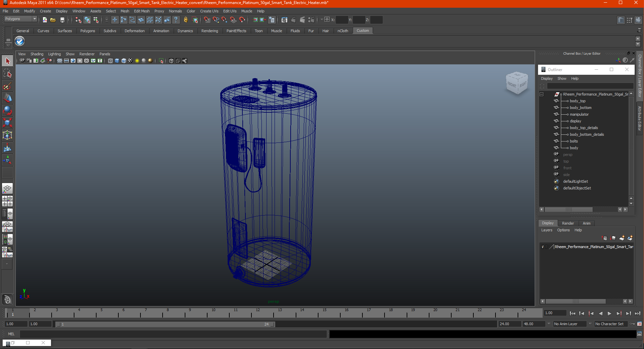Select the arrow Select tool

click(x=7, y=61)
